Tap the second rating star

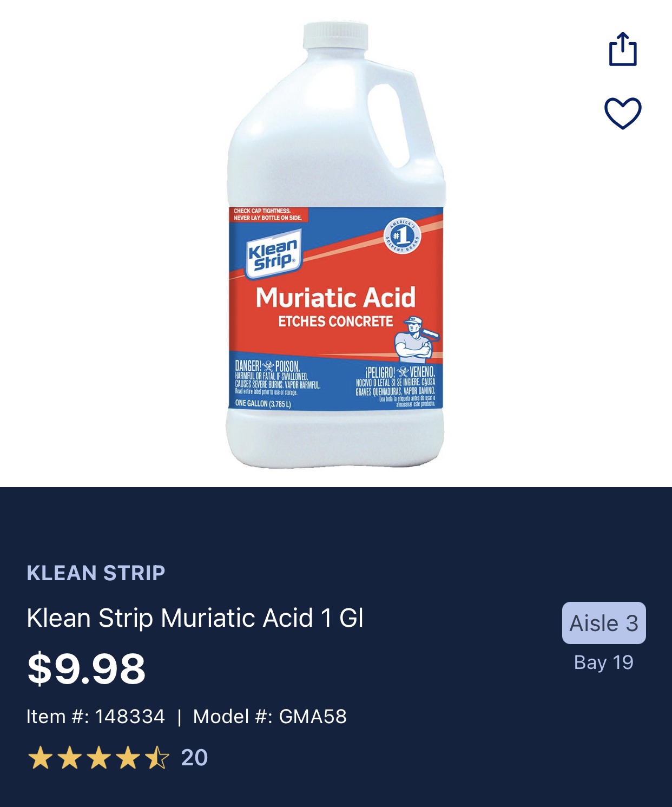click(x=69, y=758)
